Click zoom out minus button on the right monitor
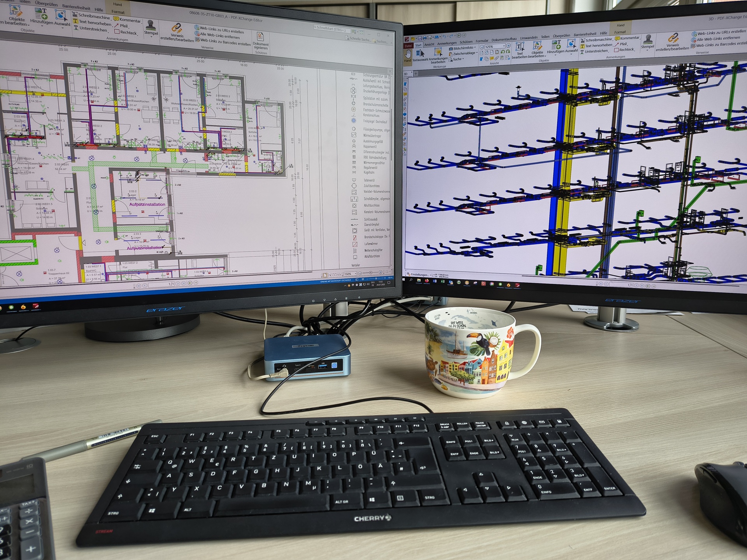Image resolution: width=747 pixels, height=560 pixels. coord(482,47)
